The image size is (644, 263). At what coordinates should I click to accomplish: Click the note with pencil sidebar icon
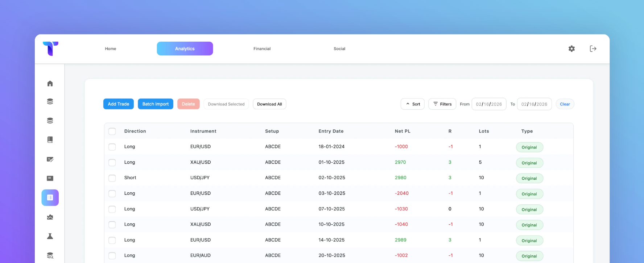[x=50, y=159]
